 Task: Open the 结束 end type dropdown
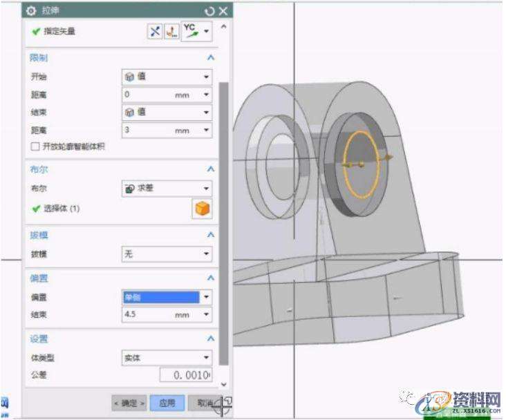[x=167, y=113]
